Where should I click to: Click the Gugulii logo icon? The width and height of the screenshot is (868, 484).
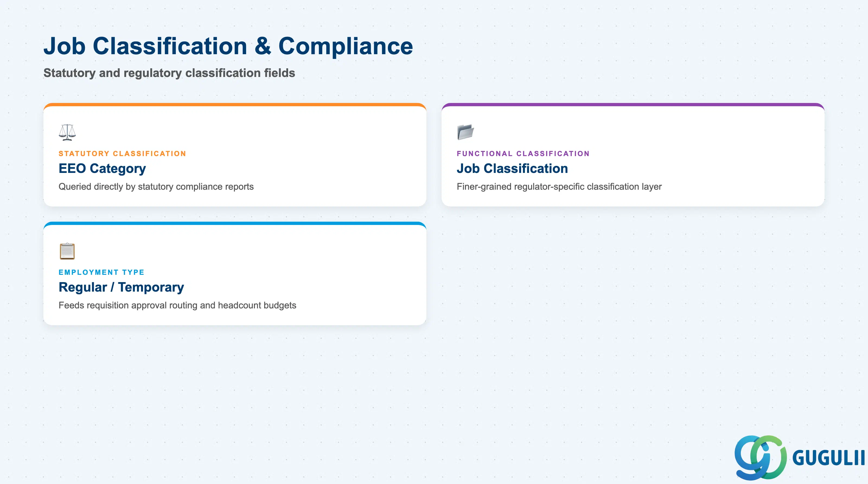(761, 457)
